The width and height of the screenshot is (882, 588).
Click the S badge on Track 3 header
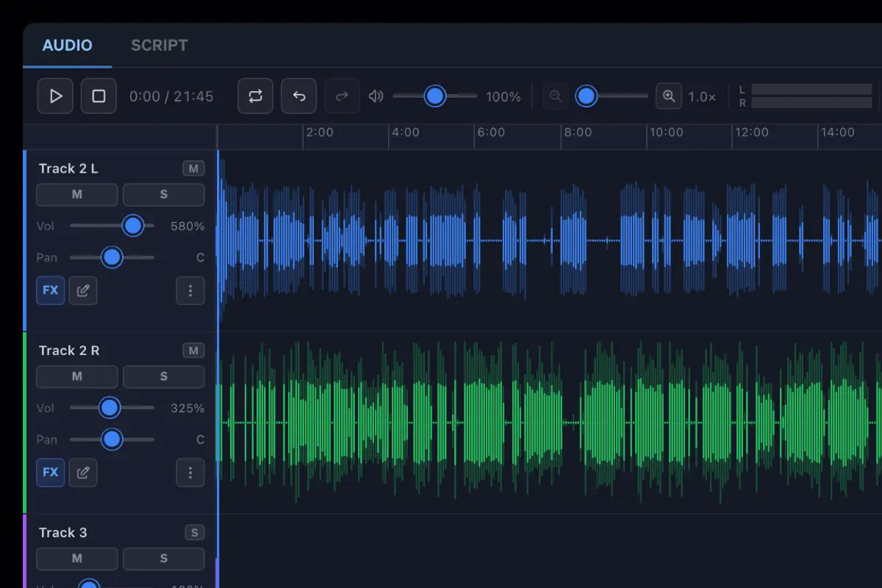coord(194,533)
